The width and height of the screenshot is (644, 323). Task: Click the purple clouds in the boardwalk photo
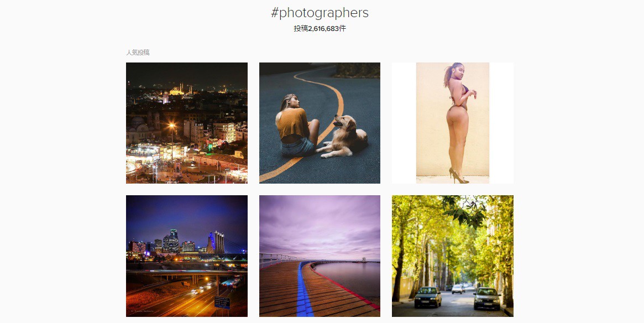tap(320, 224)
